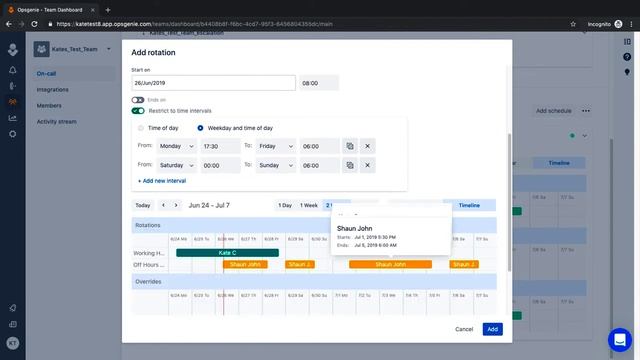Select Timeline tab on the background page
The image size is (640, 360).
click(x=559, y=163)
